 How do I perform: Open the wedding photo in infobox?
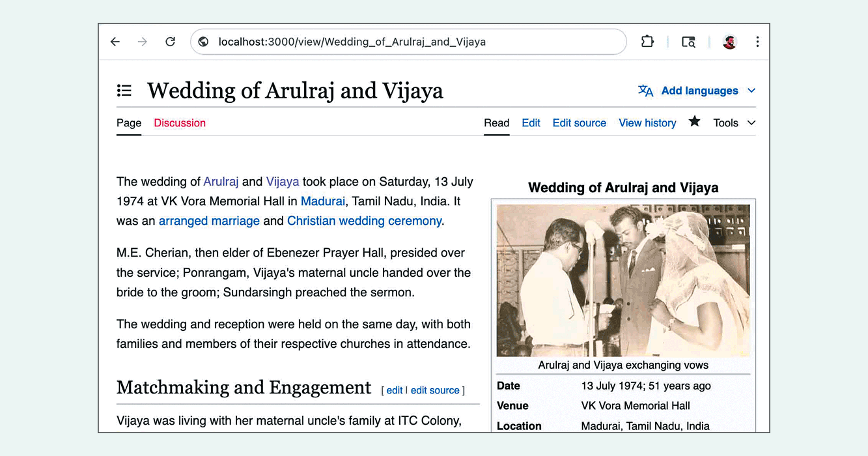pos(623,280)
